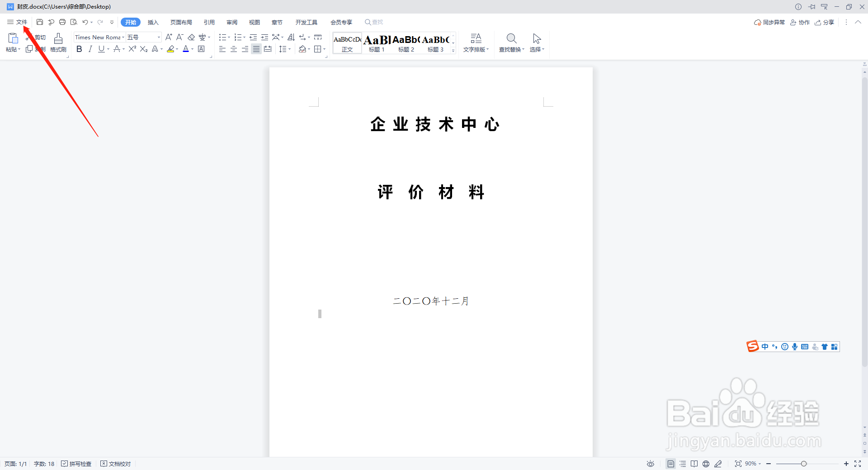Switch to web layout globe icon
The width and height of the screenshot is (868, 470).
[706, 464]
